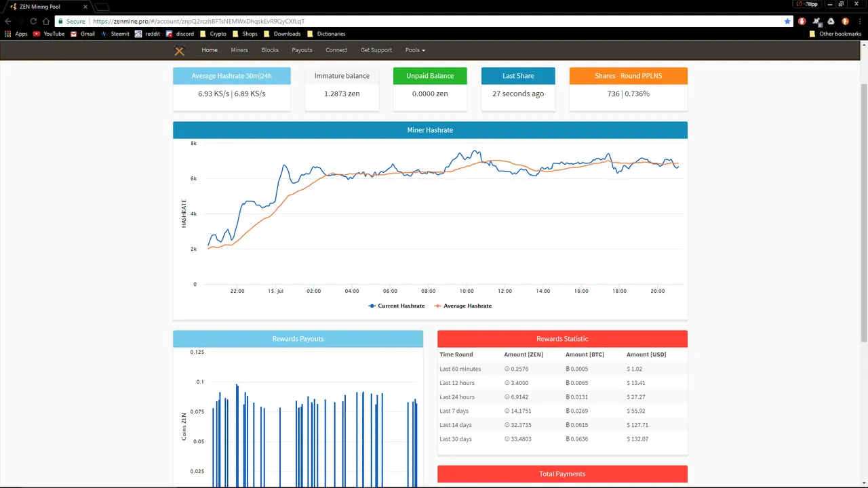Open the Crypto bookmarks folder
Image resolution: width=868 pixels, height=488 pixels.
pos(213,34)
